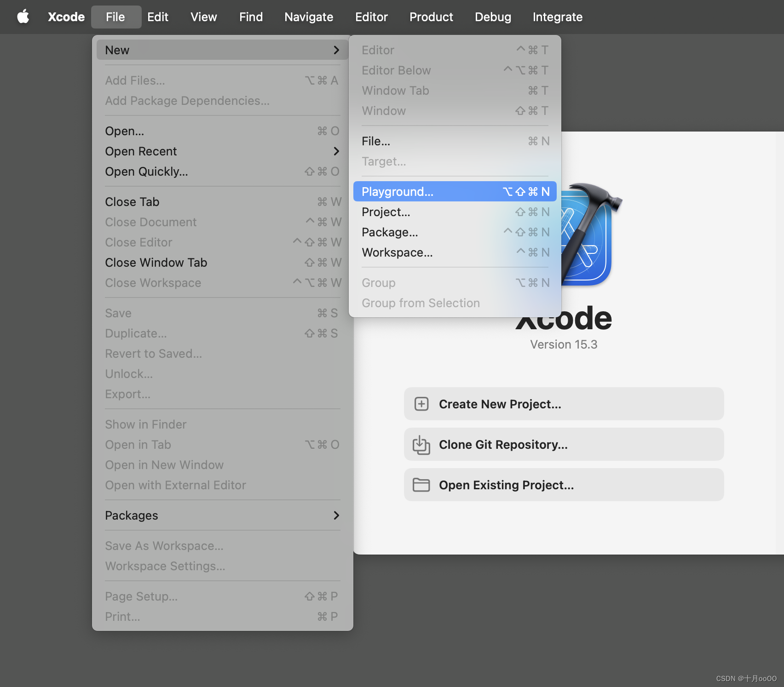Viewport: 784px width, 687px height.
Task: Click the disabled Export… item
Action: click(x=223, y=394)
